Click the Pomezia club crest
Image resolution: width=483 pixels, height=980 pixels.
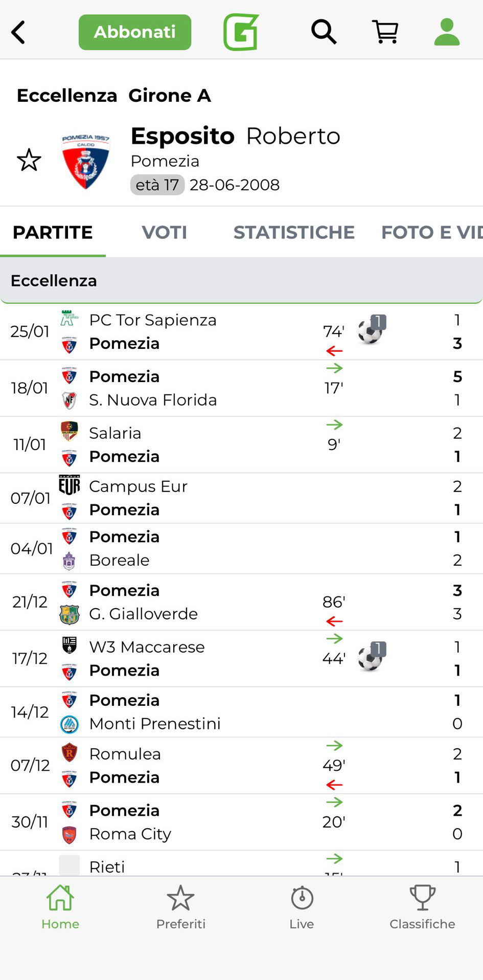pos(85,161)
